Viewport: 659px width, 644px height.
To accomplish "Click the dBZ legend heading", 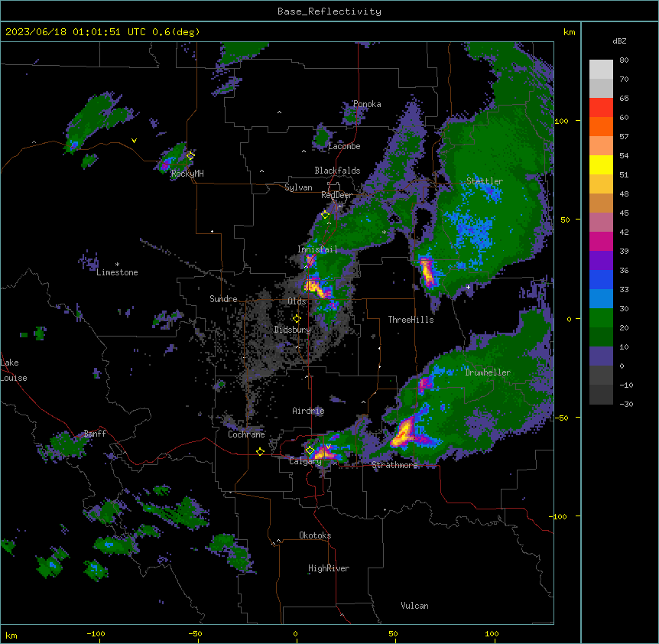I will coord(619,41).
